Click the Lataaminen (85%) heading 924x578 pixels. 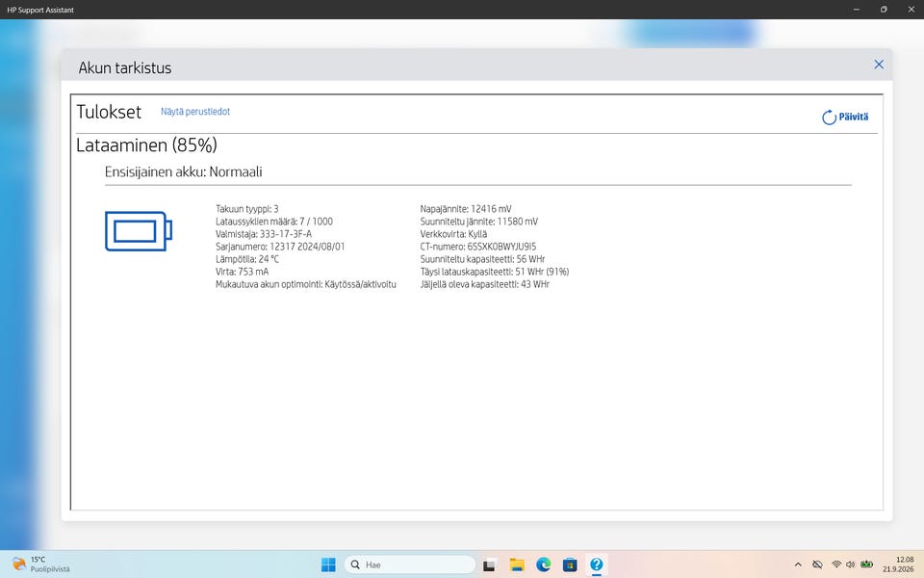click(x=146, y=145)
